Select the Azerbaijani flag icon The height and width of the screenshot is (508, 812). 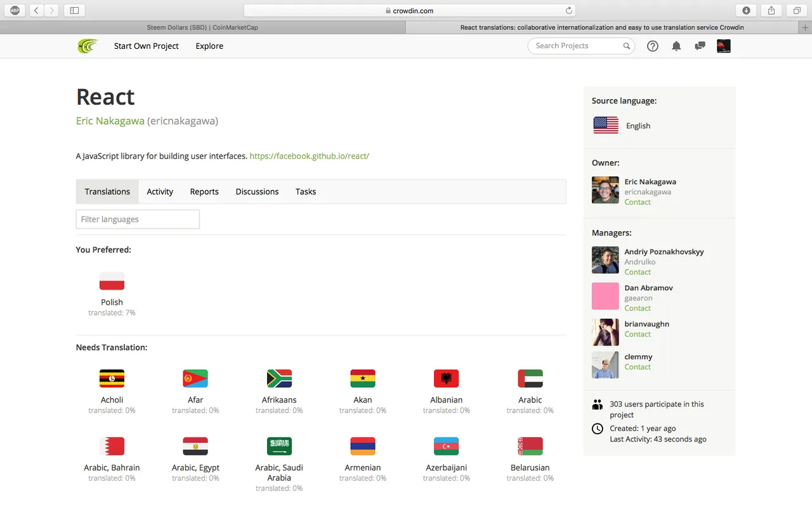pos(447,446)
